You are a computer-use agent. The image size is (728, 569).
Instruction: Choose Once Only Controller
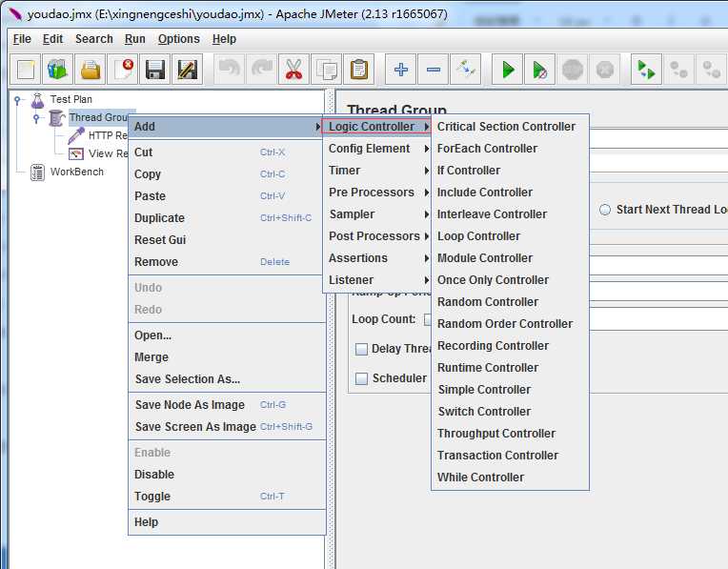coord(510,280)
